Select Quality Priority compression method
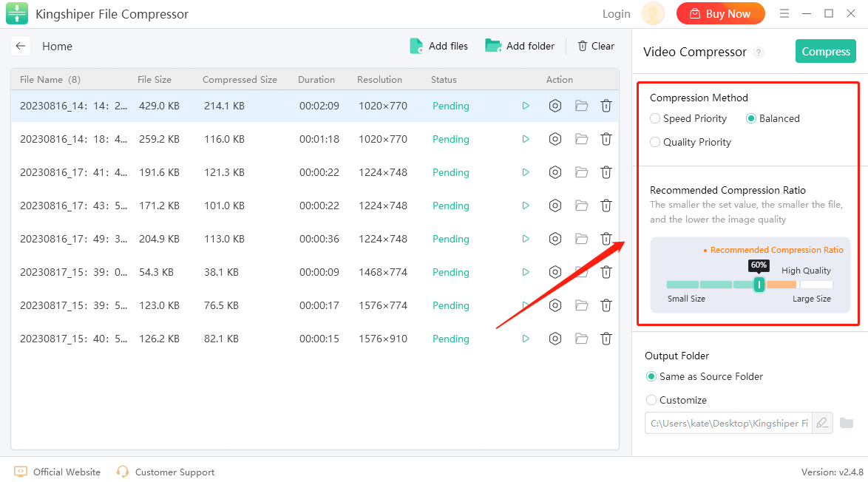The width and height of the screenshot is (868, 482). pos(691,142)
